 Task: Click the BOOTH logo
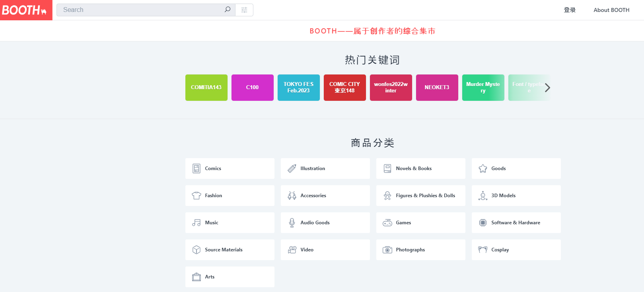pos(26,10)
